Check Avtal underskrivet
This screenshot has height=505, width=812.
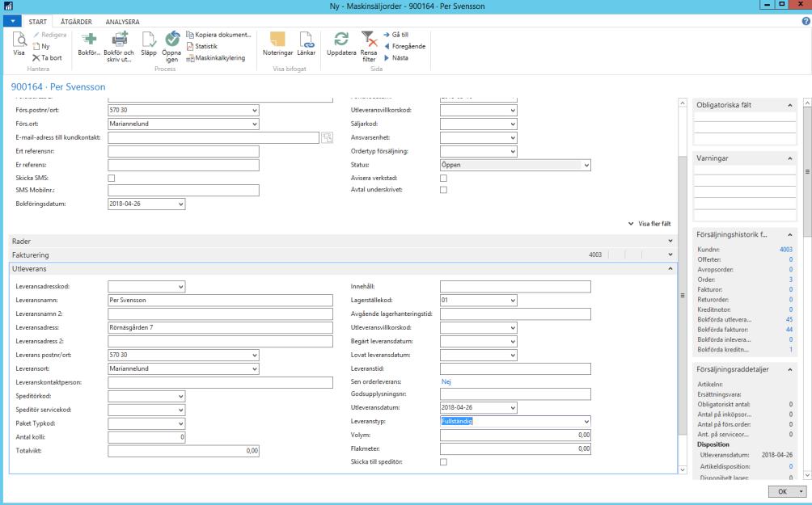click(443, 190)
